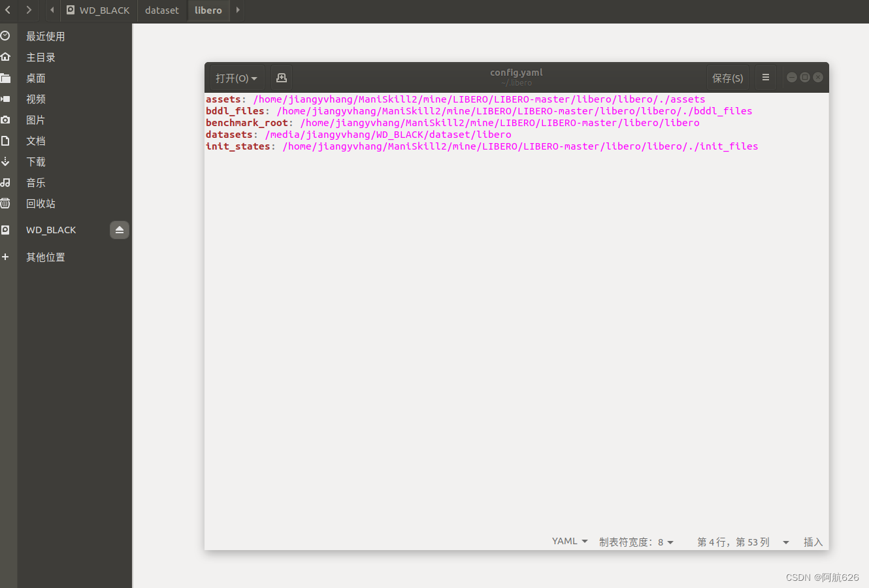869x588 pixels.
Task: Open YAML language dropdown in status bar
Action: (x=570, y=542)
